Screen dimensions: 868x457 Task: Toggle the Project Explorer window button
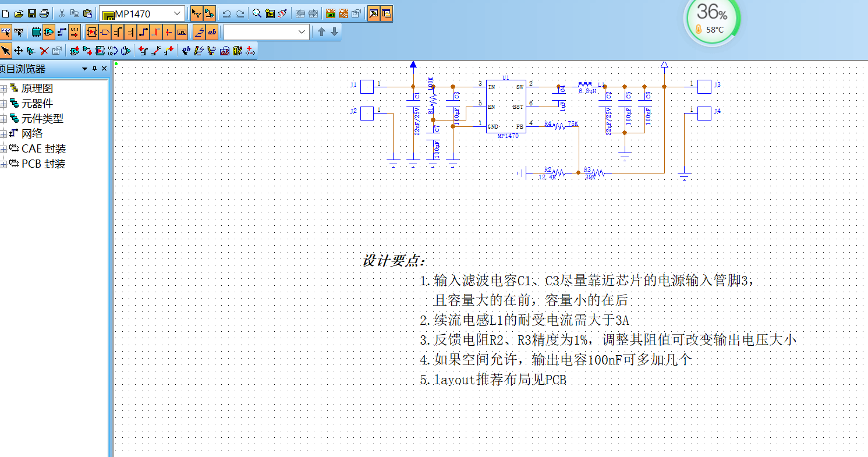pyautogui.click(x=386, y=13)
